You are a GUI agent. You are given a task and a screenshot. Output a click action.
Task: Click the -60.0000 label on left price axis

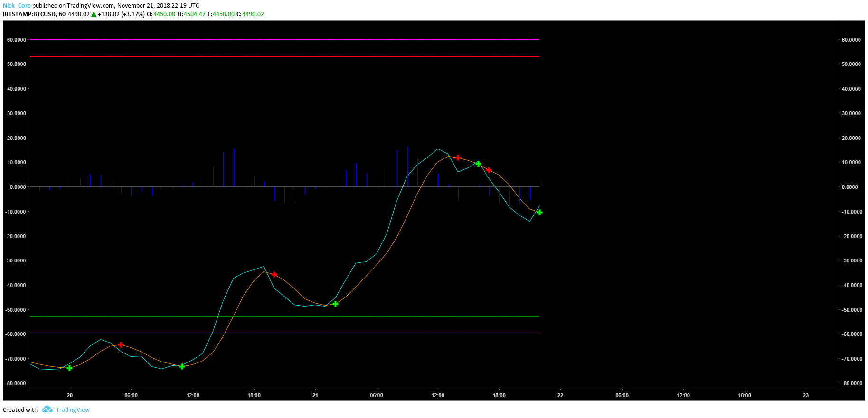pos(16,334)
